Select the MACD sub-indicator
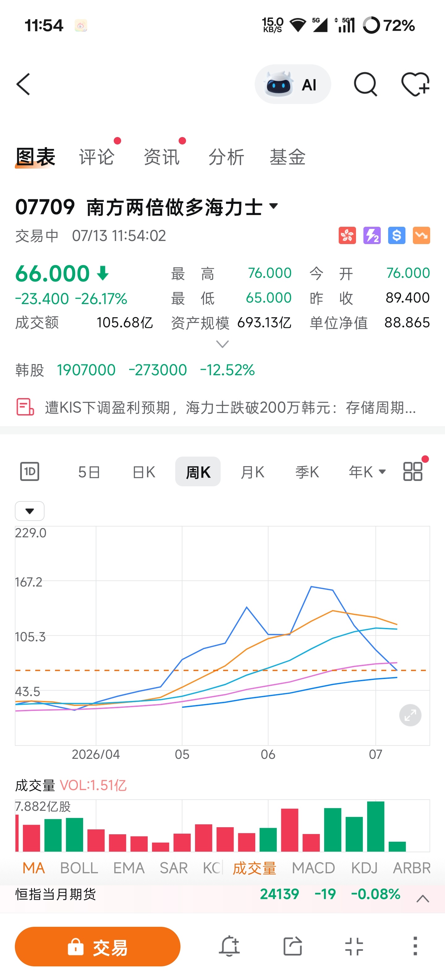Screen dimensions: 445x980 [314, 868]
